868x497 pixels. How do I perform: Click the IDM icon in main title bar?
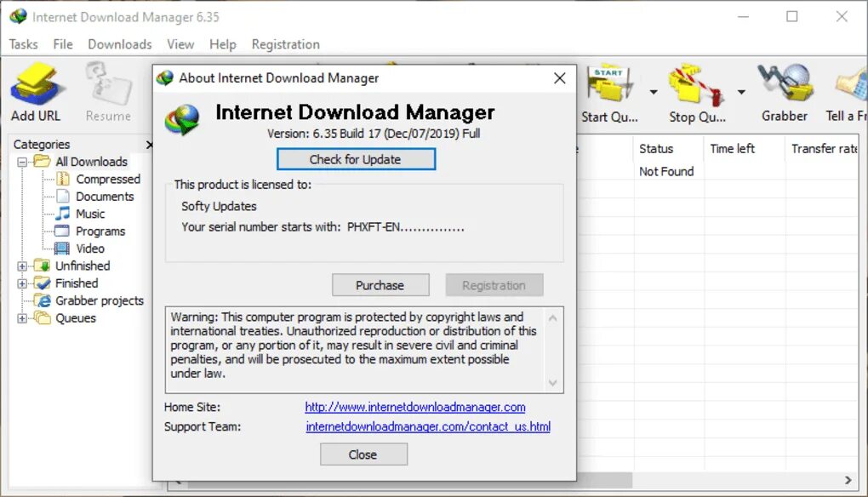click(x=18, y=17)
